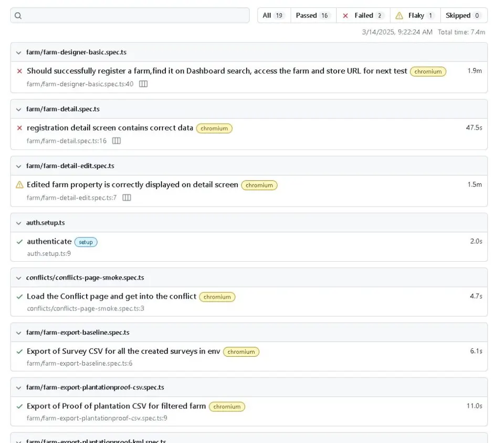Collapse farm/farm-detail.spec.ts group
The image size is (504, 443).
[19, 109]
